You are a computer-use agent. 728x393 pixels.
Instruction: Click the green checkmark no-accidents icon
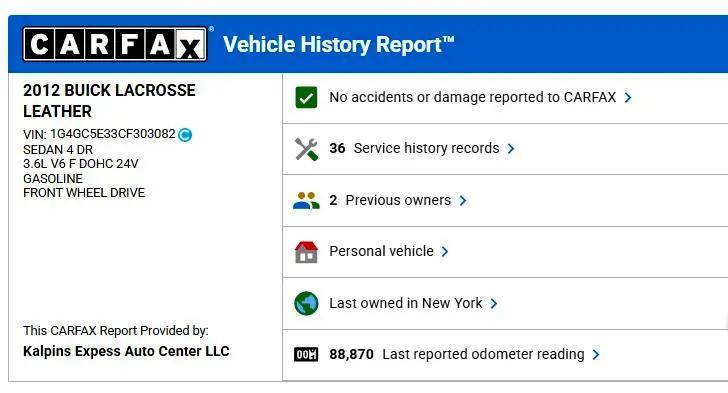point(306,98)
